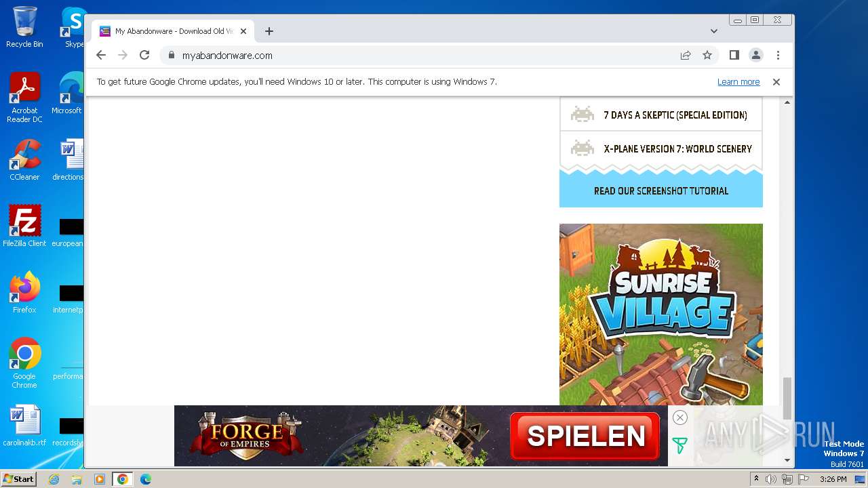This screenshot has width=868, height=488.
Task: Click the page scroll down arrow
Action: [787, 460]
